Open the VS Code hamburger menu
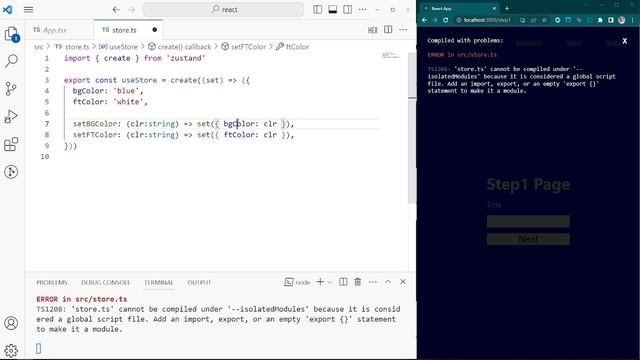640x360 pixels. (29, 9)
